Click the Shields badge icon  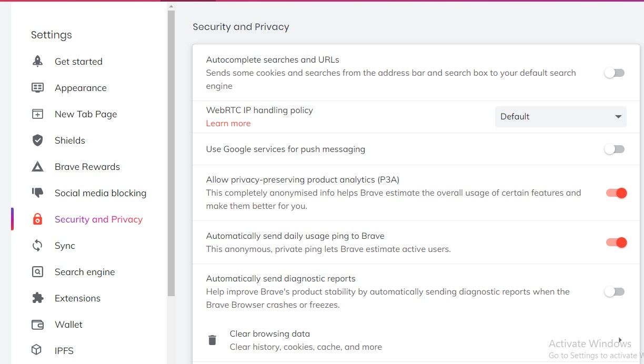click(x=37, y=140)
